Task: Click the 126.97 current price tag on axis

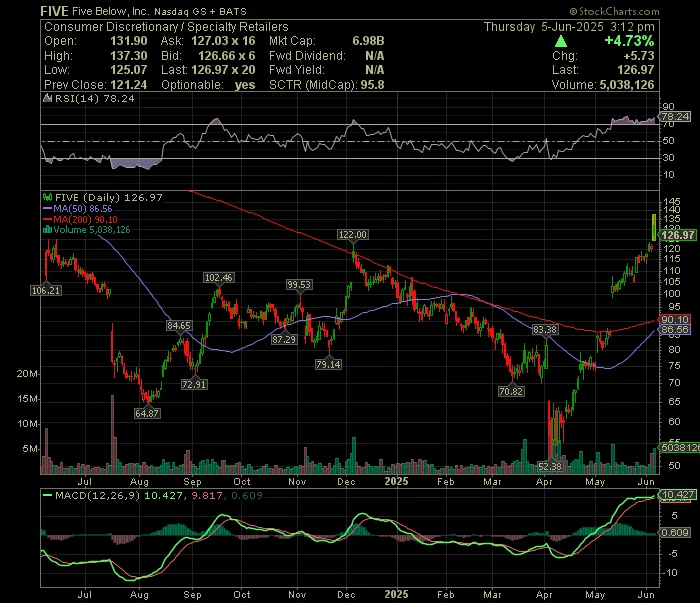Action: 678,235
